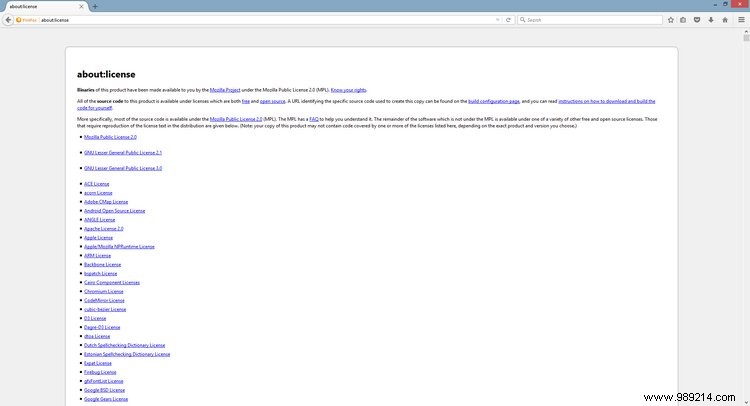Open the hamburger menu

[741, 19]
